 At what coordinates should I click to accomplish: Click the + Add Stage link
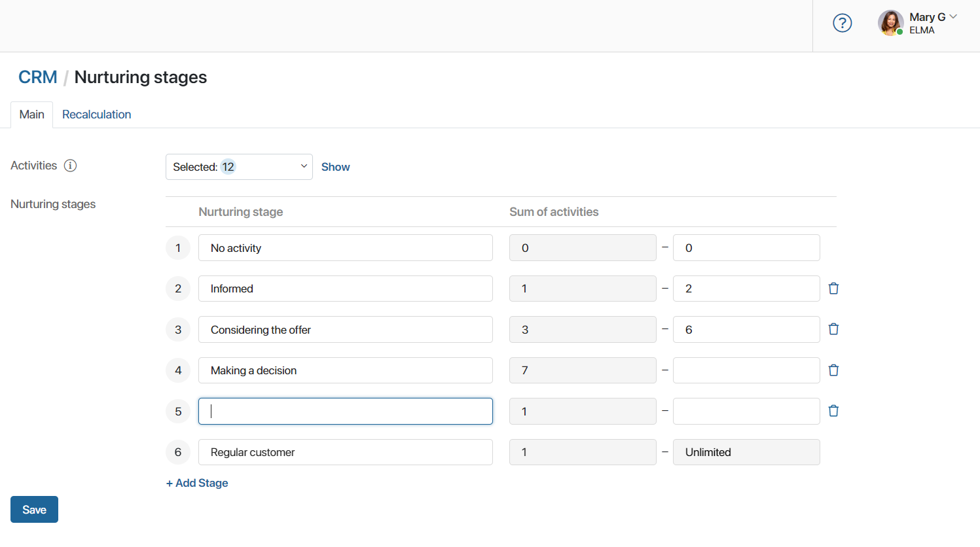pyautogui.click(x=197, y=483)
